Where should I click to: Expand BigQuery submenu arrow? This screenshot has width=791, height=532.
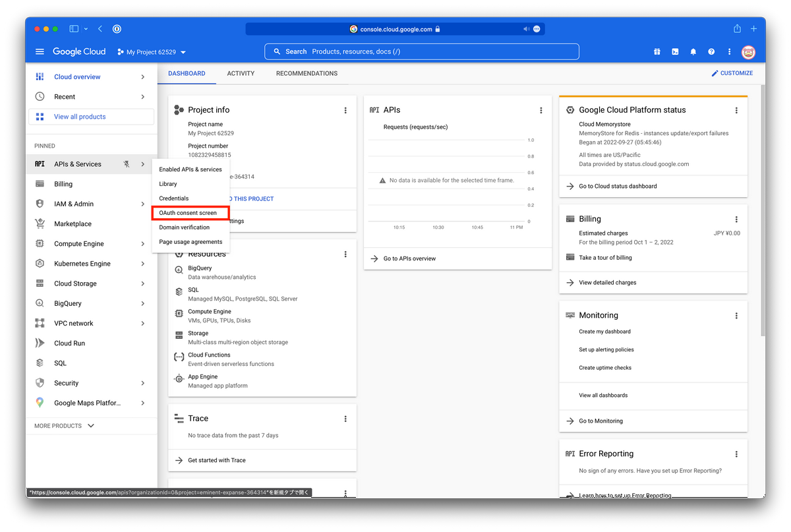click(143, 303)
